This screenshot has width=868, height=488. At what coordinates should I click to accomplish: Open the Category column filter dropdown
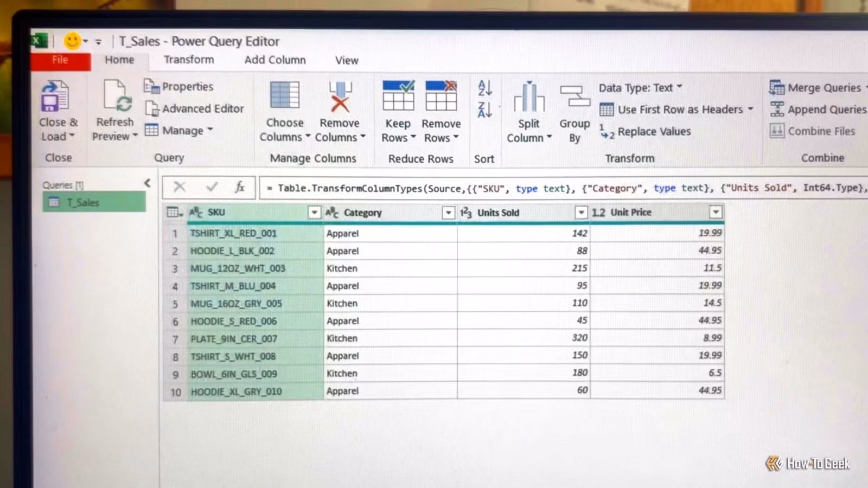tap(448, 213)
